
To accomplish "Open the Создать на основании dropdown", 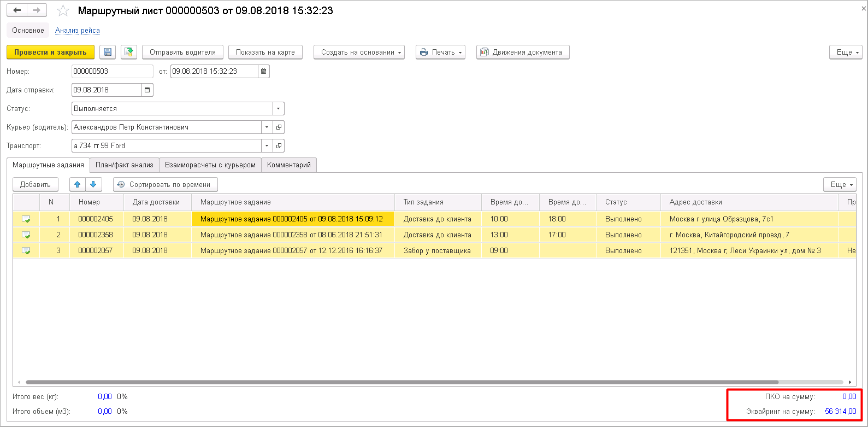I will 359,52.
